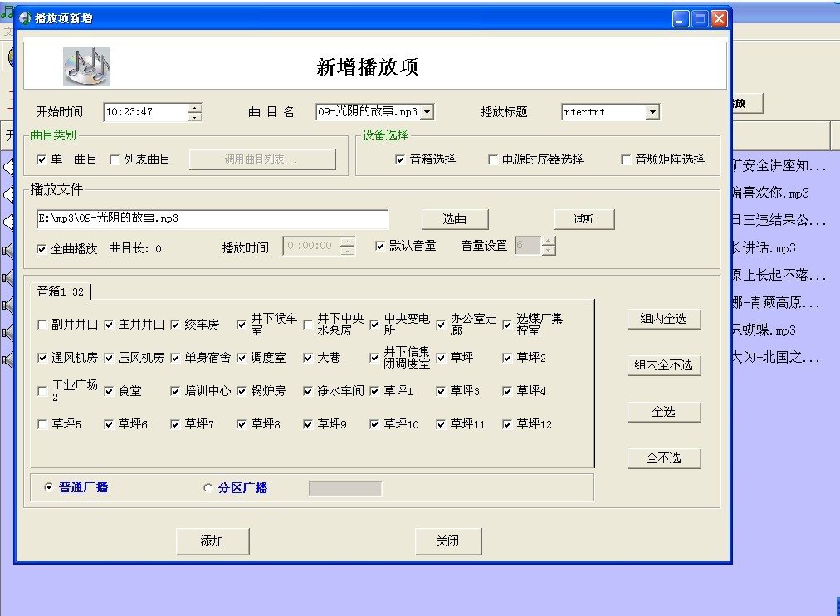Open the 播放标题 dropdown showing rtertrt
The width and height of the screenshot is (840, 616).
(x=655, y=111)
